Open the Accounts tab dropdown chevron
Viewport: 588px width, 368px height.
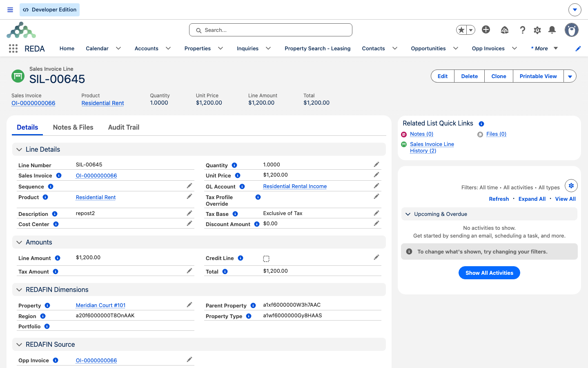168,48
